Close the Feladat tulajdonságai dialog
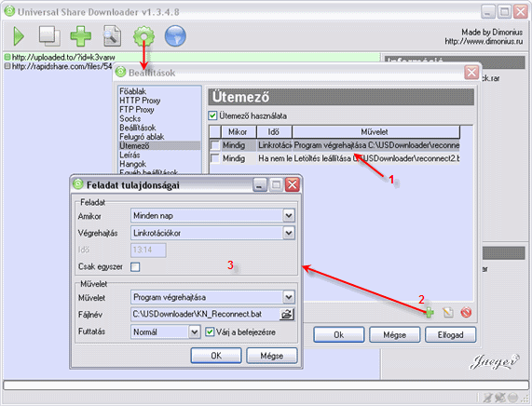 click(x=292, y=185)
